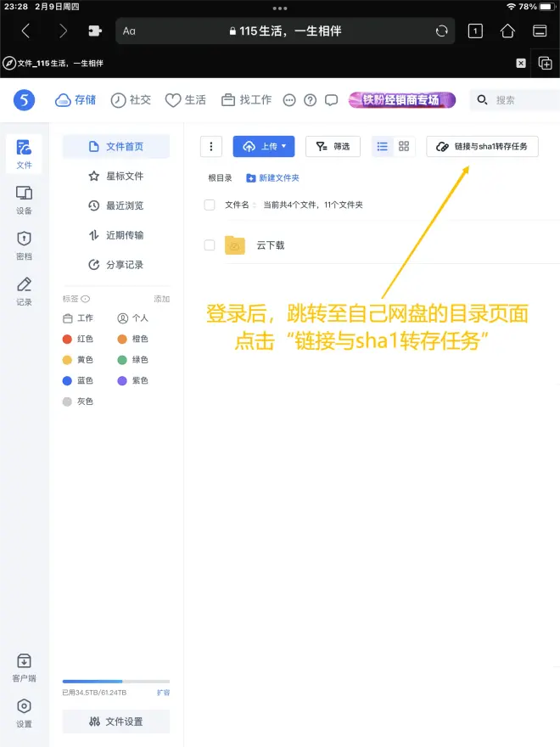Open the tab count button

pyautogui.click(x=475, y=31)
